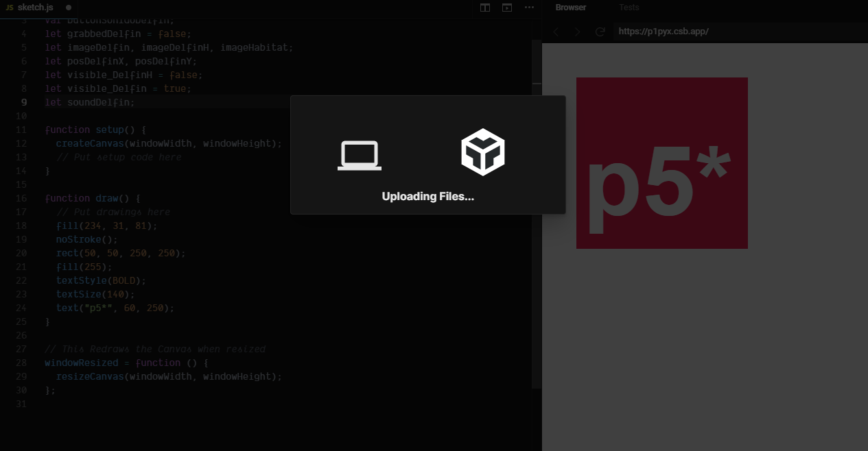Image resolution: width=868 pixels, height=451 pixels.
Task: Click the JS file-type icon on the tab
Action: [x=10, y=8]
